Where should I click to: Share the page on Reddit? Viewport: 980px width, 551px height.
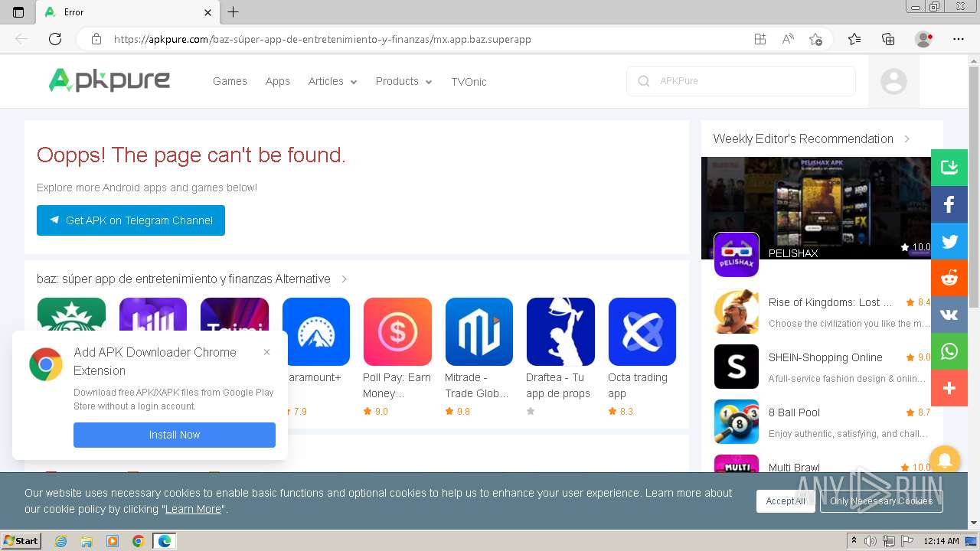(949, 278)
